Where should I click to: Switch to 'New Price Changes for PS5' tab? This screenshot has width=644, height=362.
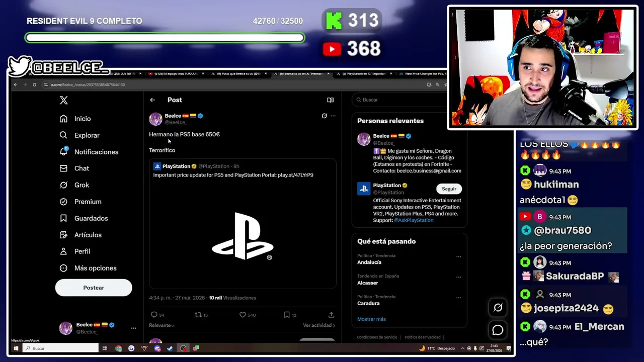pyautogui.click(x=424, y=74)
